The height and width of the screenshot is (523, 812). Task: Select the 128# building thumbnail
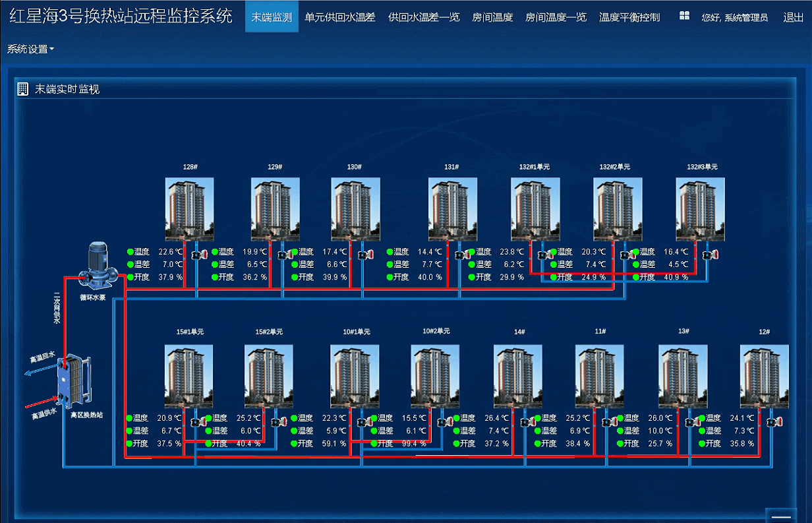coord(189,209)
